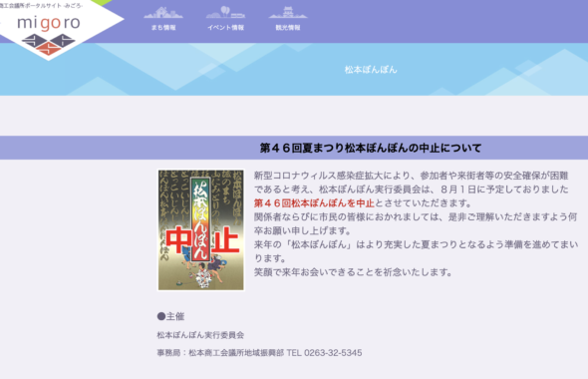Image resolution: width=588 pixels, height=379 pixels.
Task: Select the イベント情報 menu label
Action: coord(226,28)
